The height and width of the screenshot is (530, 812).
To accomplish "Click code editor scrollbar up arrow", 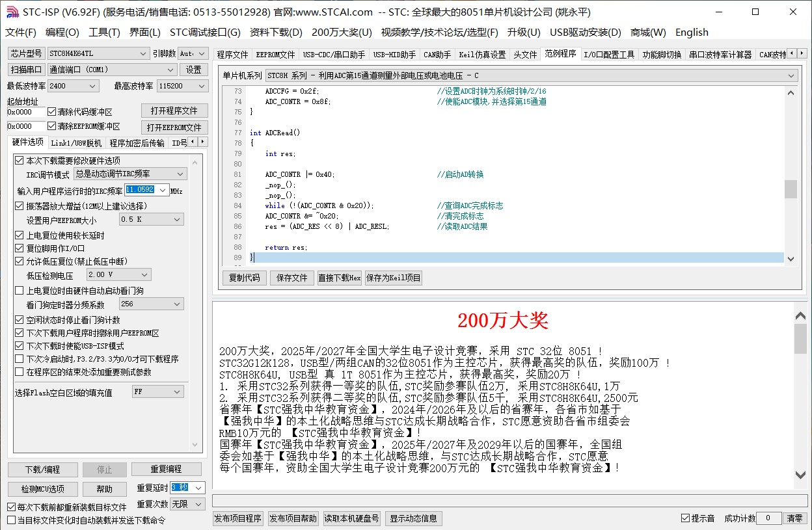I will (791, 92).
